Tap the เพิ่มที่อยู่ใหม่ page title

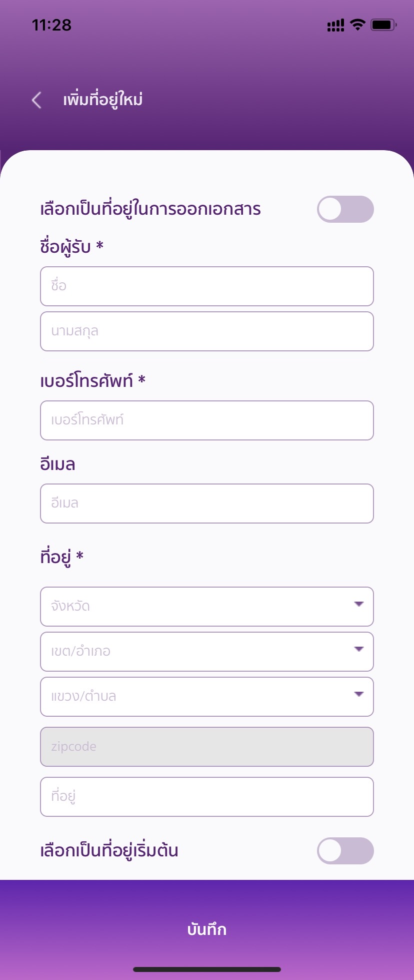pos(102,100)
